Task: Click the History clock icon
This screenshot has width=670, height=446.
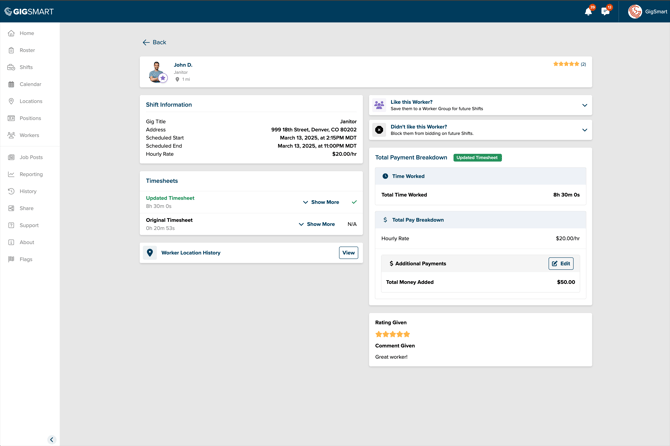Action: [11, 191]
